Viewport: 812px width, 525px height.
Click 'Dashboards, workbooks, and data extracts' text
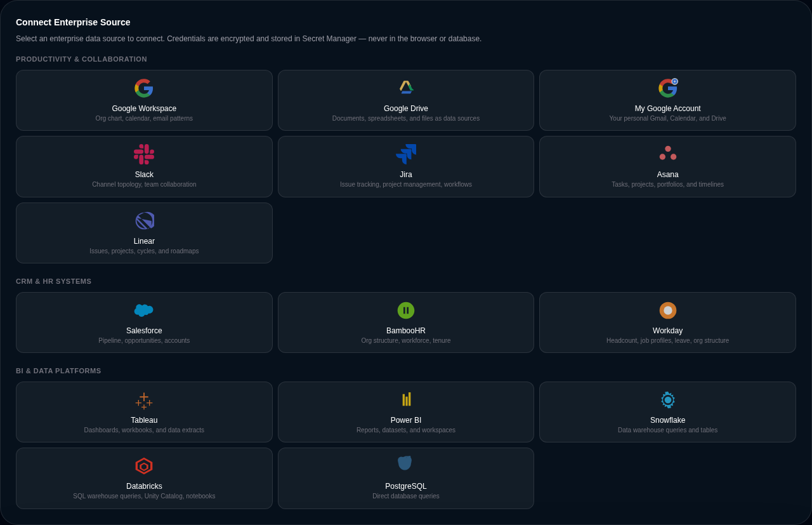(x=144, y=430)
